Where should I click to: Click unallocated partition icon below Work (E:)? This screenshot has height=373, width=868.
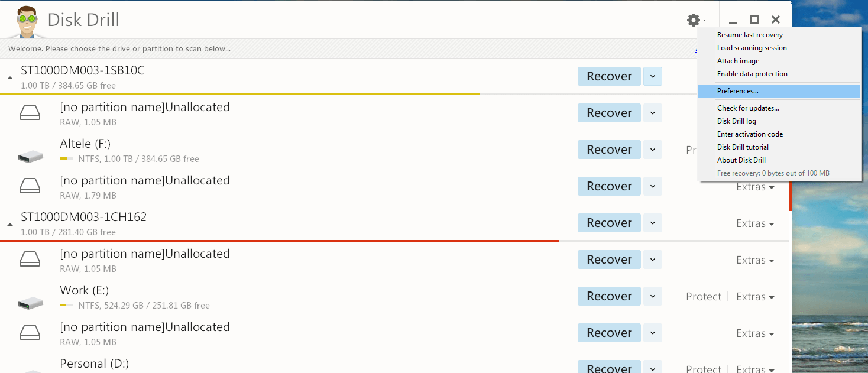click(30, 333)
